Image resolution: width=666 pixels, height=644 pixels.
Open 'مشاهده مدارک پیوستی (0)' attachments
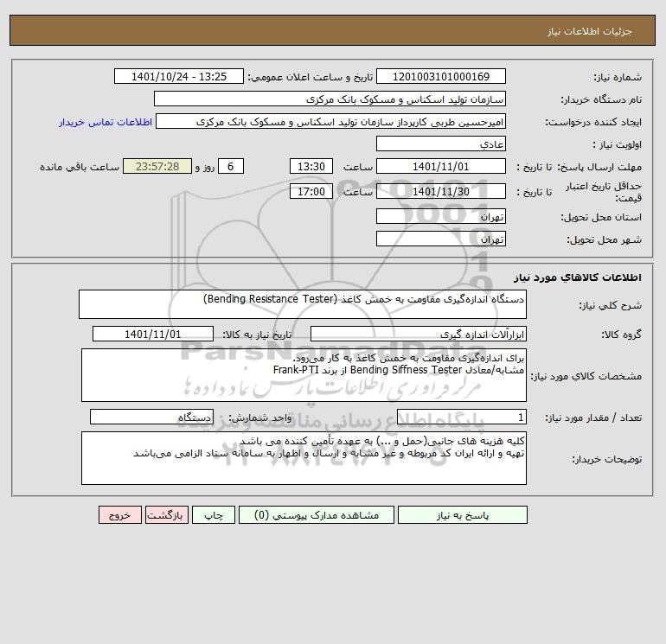[317, 515]
